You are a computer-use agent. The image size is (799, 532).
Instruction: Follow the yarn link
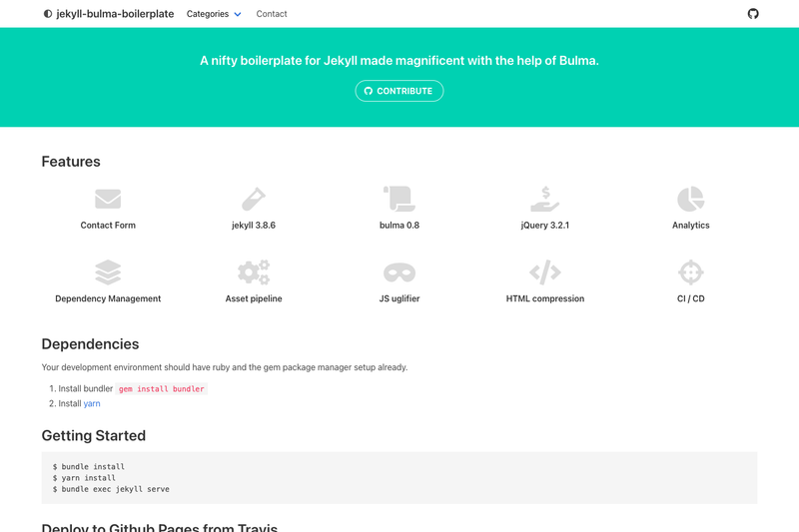click(x=92, y=403)
